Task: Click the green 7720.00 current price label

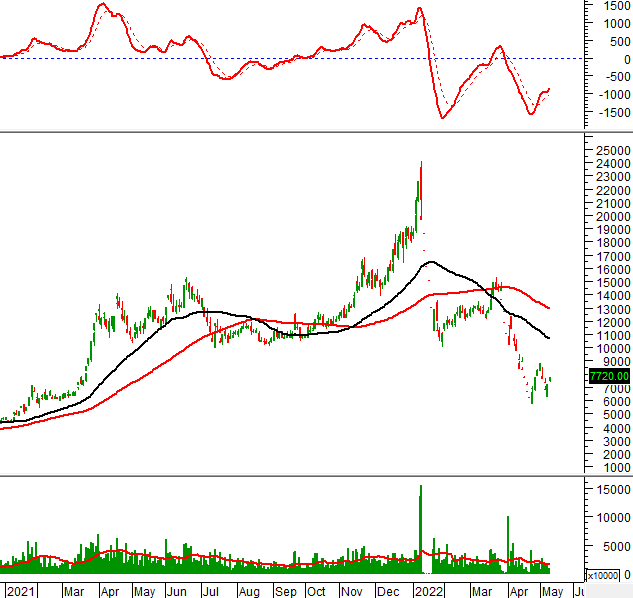Action: (609, 376)
